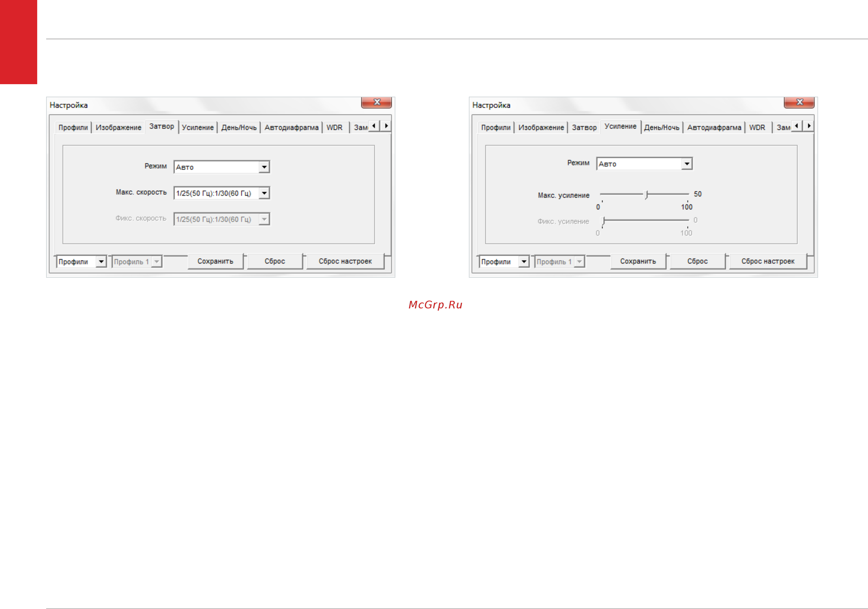Open Фикс. скорость dropdown

pos(264,219)
